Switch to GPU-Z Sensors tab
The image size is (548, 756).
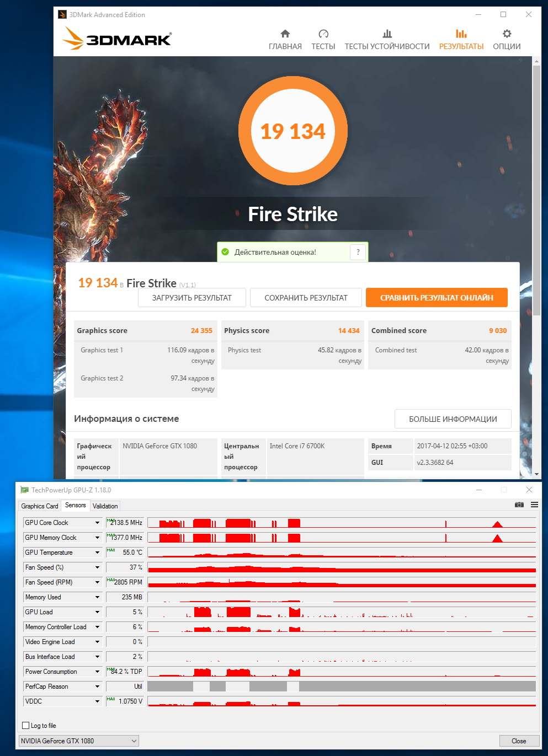(x=76, y=505)
